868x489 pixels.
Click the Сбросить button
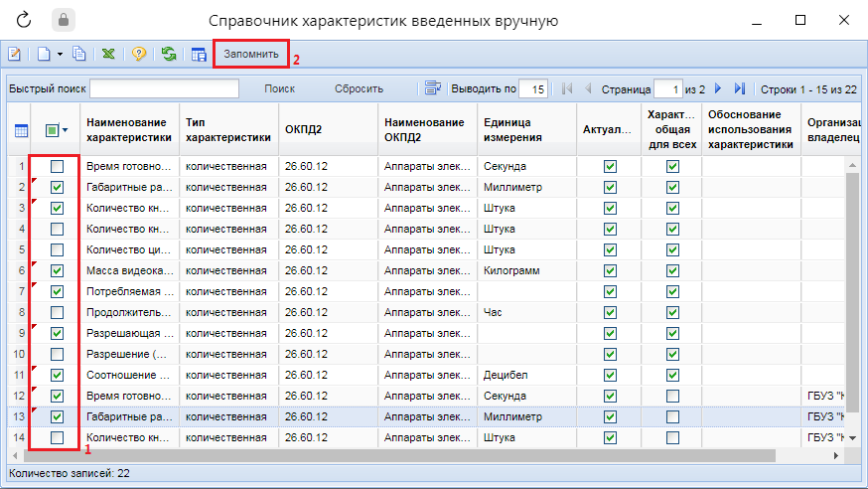coord(359,88)
